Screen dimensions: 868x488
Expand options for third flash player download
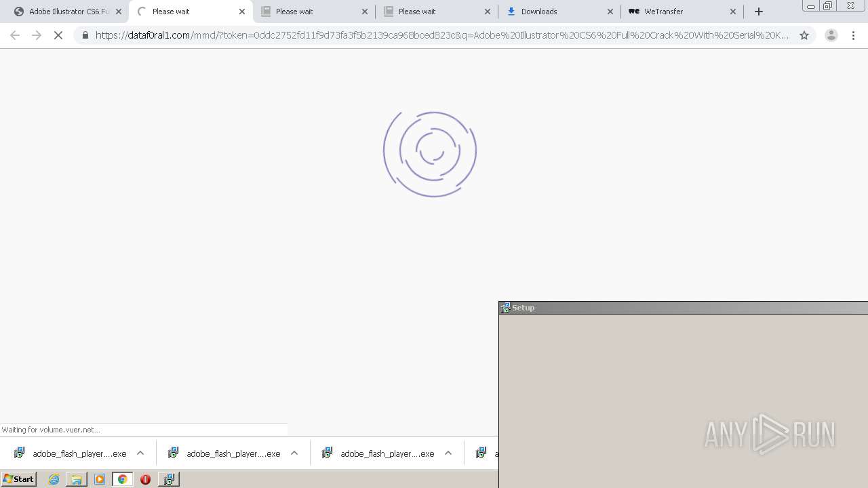tap(448, 453)
